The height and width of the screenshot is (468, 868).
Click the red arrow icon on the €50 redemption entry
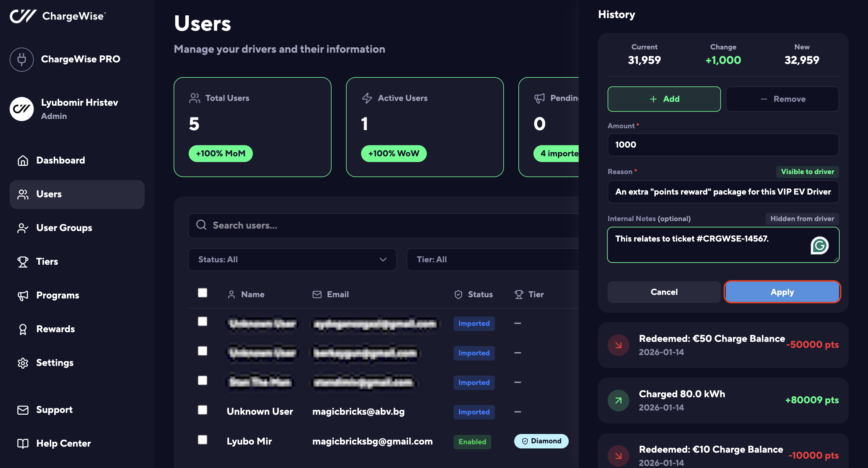pyautogui.click(x=618, y=345)
